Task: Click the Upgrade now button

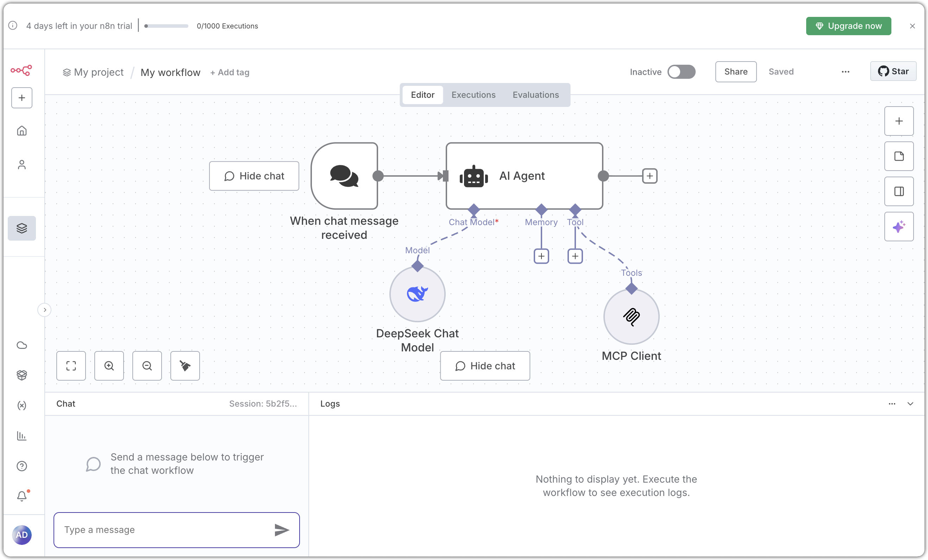Action: point(848,26)
